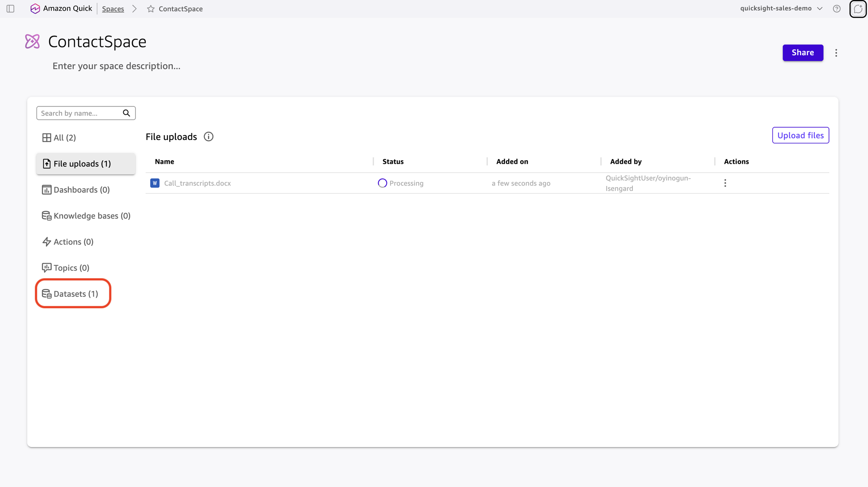Focus the Search by name field
Screen dimensions: 868x487
(86, 113)
